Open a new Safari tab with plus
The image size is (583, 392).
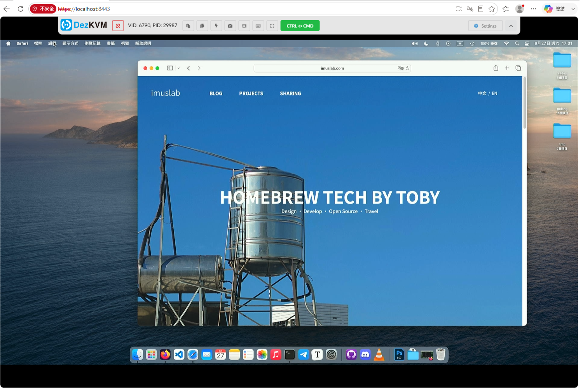click(x=507, y=68)
